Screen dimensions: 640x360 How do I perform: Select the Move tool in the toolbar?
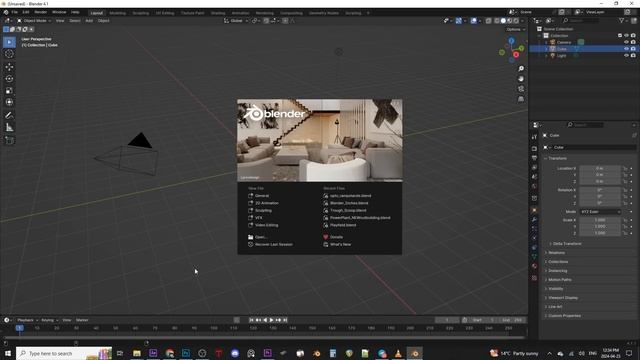coord(9,67)
